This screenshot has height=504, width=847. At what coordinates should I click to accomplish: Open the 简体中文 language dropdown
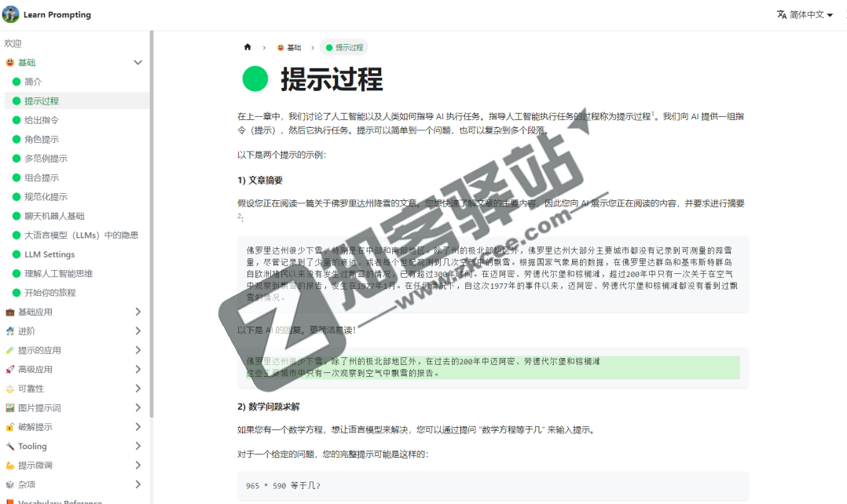pos(803,13)
